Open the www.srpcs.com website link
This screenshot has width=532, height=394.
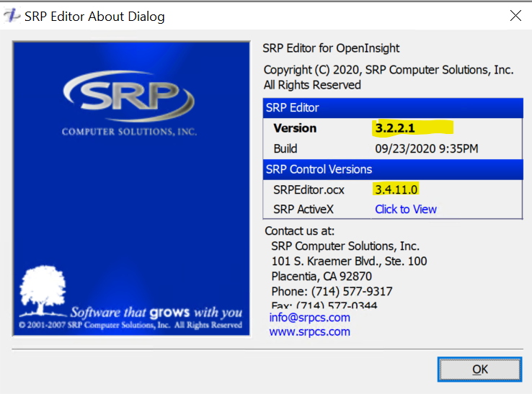[x=309, y=332]
